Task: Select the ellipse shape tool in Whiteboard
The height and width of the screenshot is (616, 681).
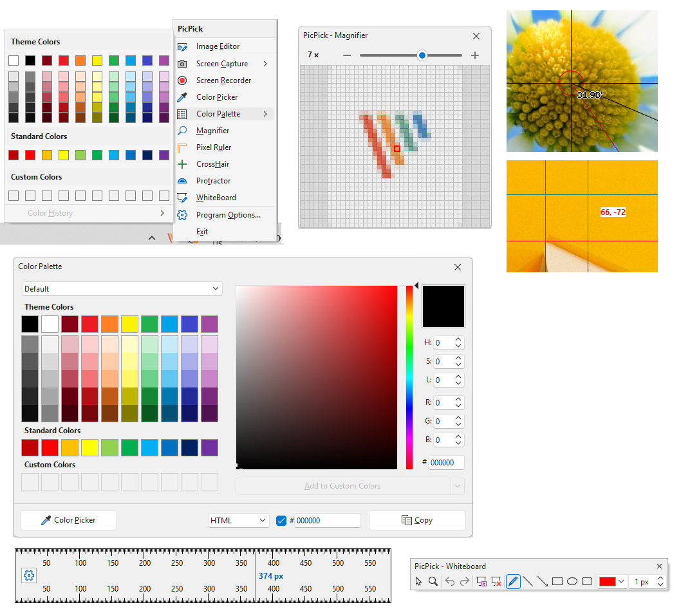Action: [x=572, y=581]
